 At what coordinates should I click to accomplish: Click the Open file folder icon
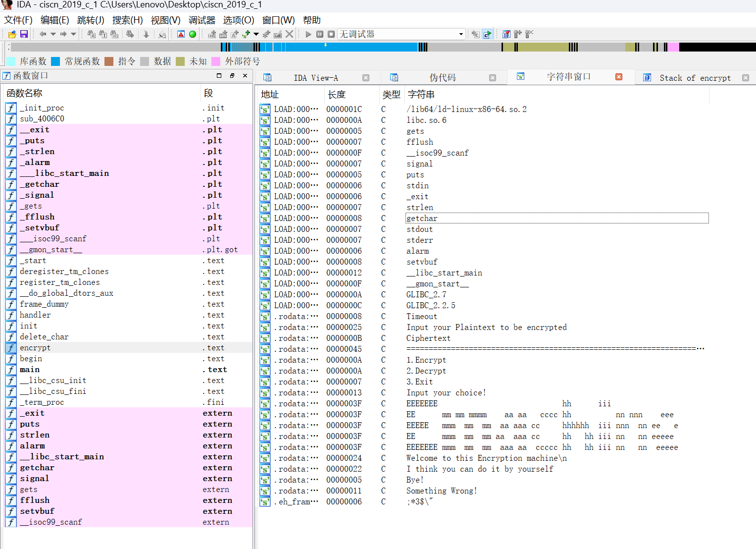[12, 34]
